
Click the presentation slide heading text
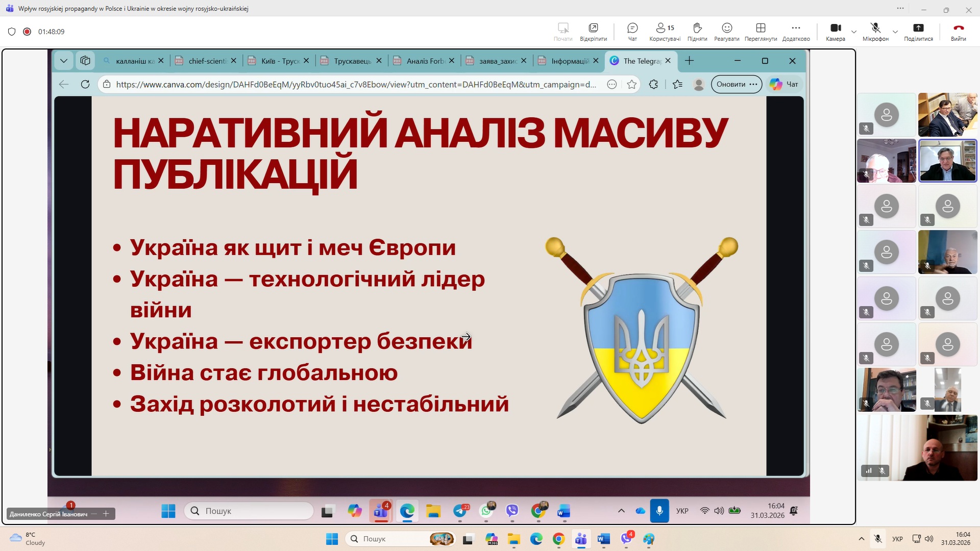(x=421, y=154)
